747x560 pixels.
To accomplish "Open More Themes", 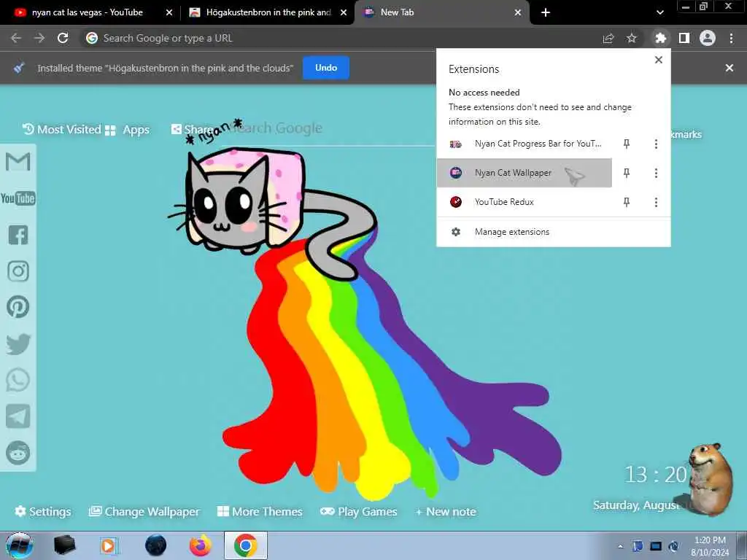I will [x=260, y=511].
